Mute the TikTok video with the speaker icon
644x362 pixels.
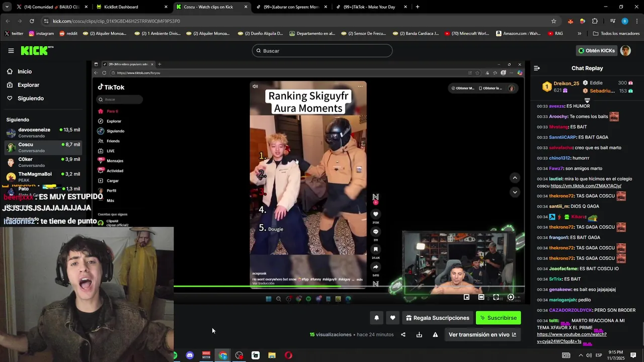point(255,86)
